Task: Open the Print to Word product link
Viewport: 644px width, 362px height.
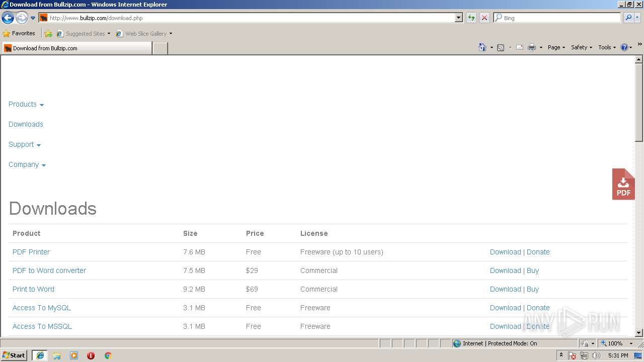Action: pos(33,289)
